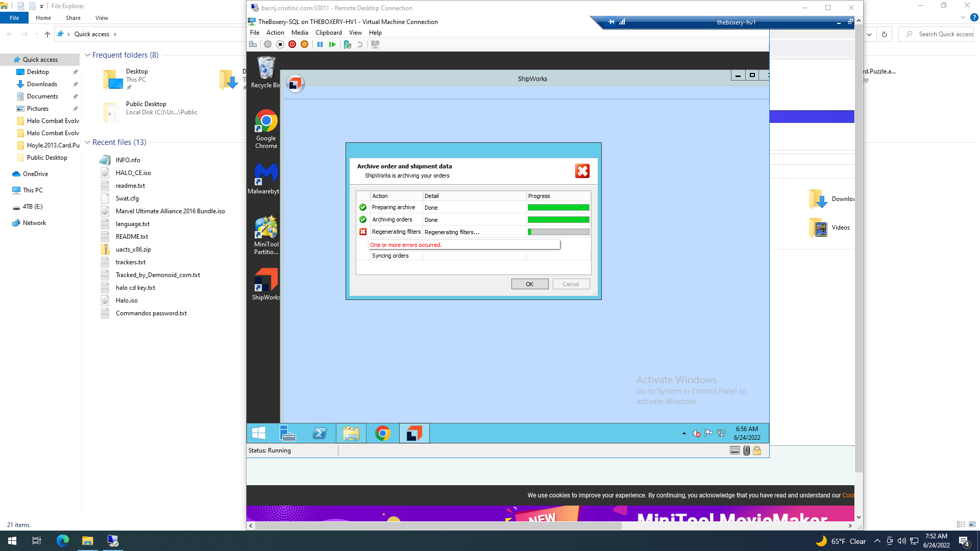Open the host notification center
This screenshot has height=551, width=980.
tap(964, 541)
